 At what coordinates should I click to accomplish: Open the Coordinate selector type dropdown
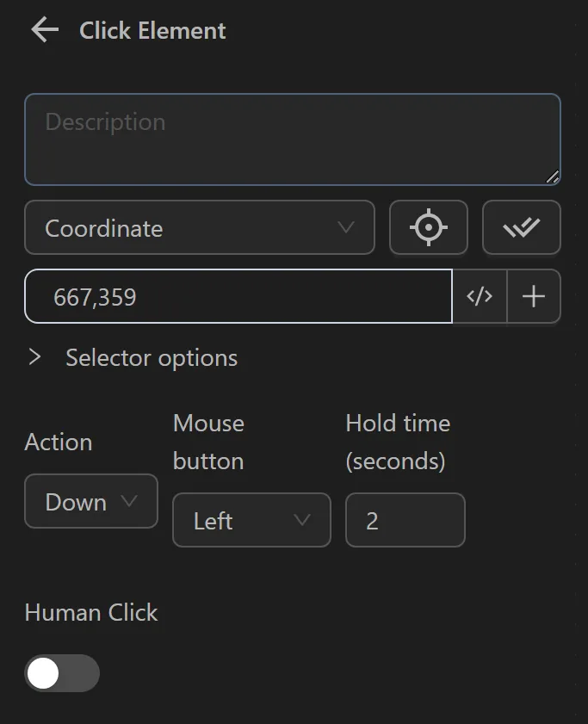pos(200,227)
